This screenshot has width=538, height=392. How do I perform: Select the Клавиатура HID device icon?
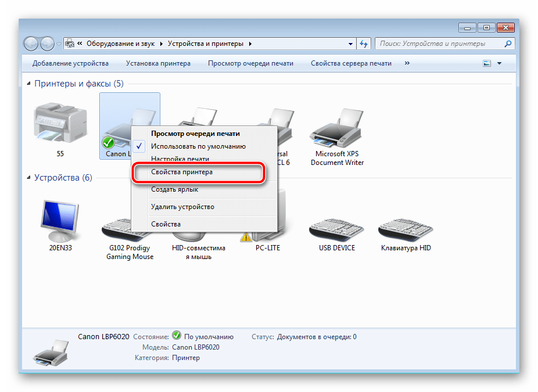[406, 229]
